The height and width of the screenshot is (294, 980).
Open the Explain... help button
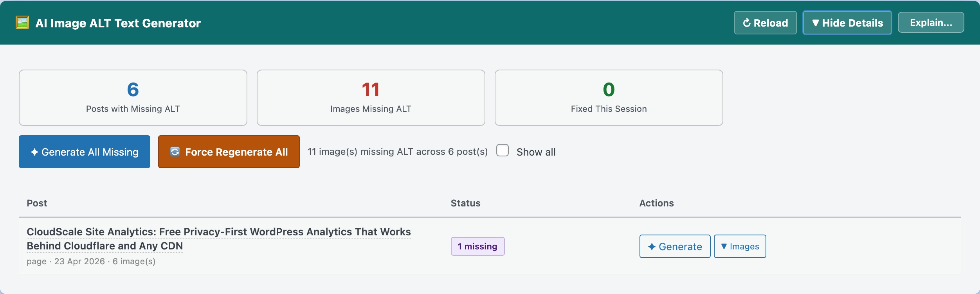click(x=931, y=23)
